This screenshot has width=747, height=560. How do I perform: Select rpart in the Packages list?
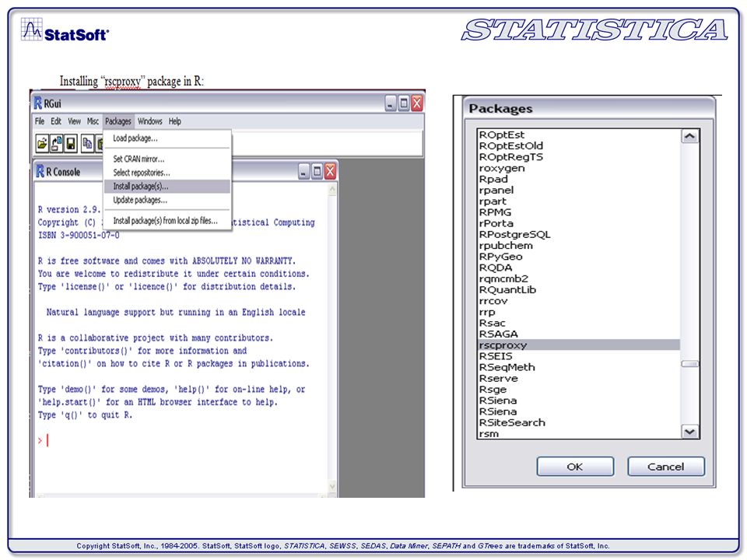click(579, 201)
